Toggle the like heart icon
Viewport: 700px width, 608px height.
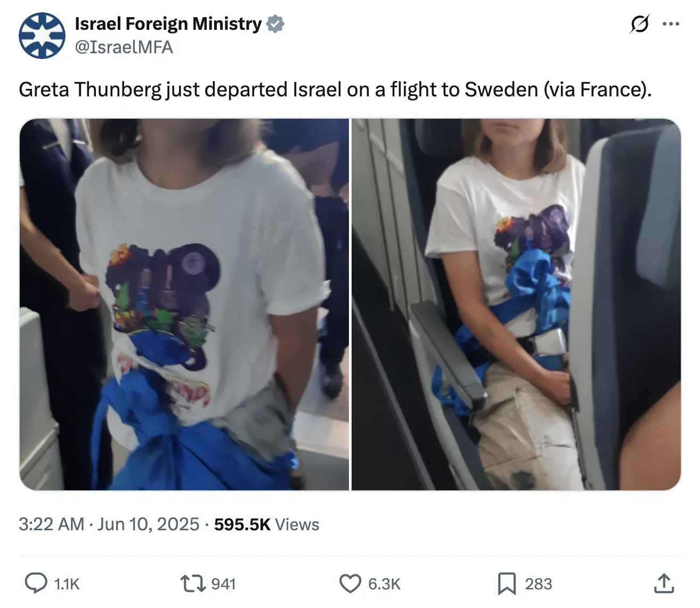[350, 584]
